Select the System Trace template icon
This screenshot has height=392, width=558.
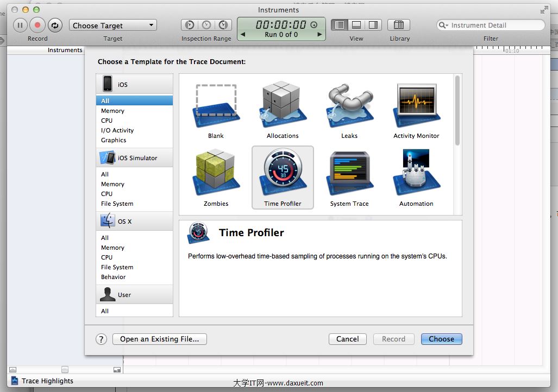(x=349, y=174)
